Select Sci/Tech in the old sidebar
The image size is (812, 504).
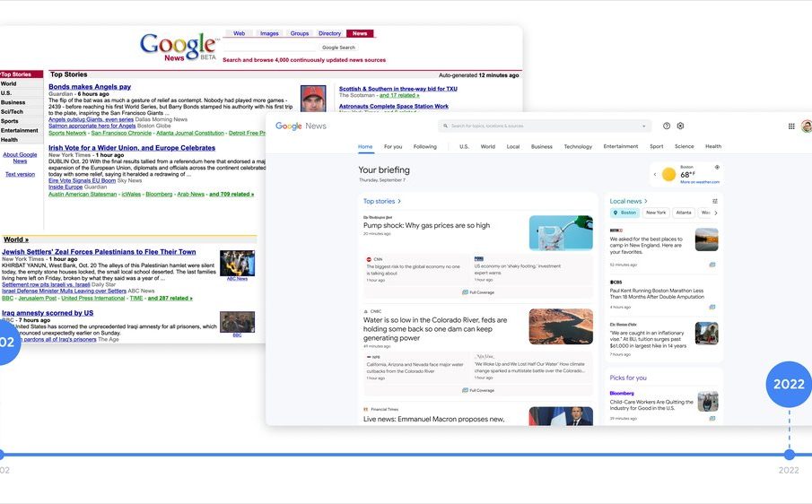(x=12, y=111)
